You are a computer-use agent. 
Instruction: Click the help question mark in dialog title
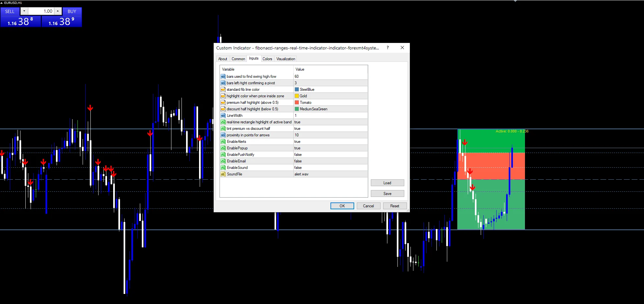click(388, 48)
